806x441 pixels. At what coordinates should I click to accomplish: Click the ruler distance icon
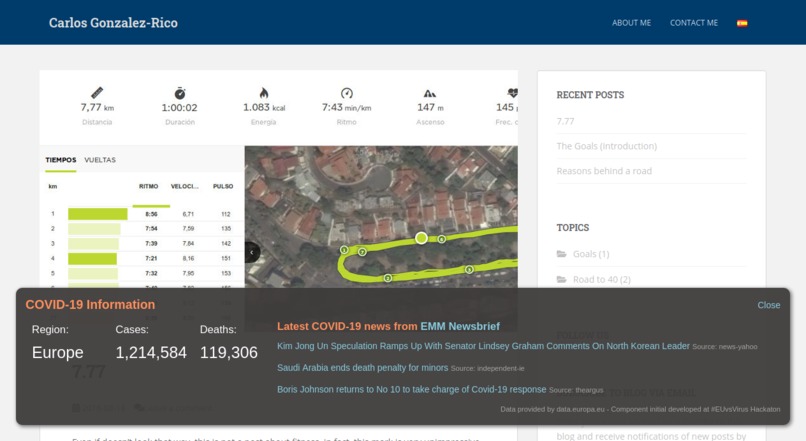(97, 93)
